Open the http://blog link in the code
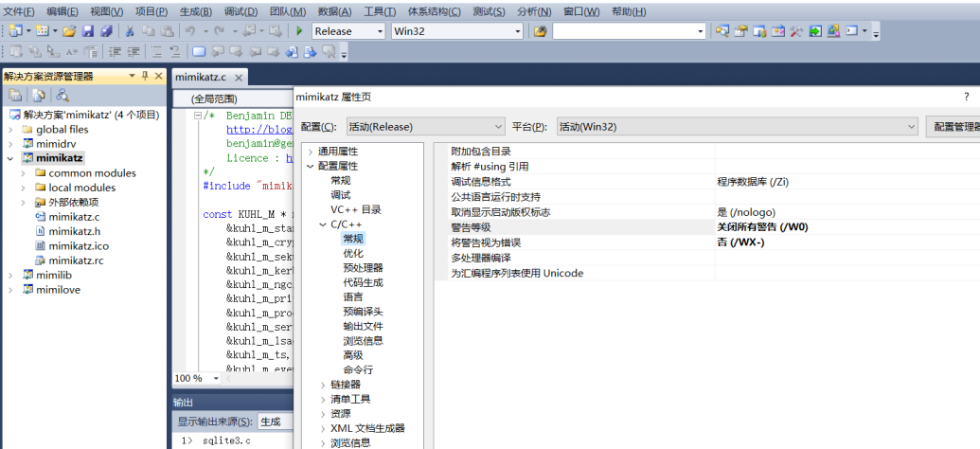980x449 pixels. (259, 130)
